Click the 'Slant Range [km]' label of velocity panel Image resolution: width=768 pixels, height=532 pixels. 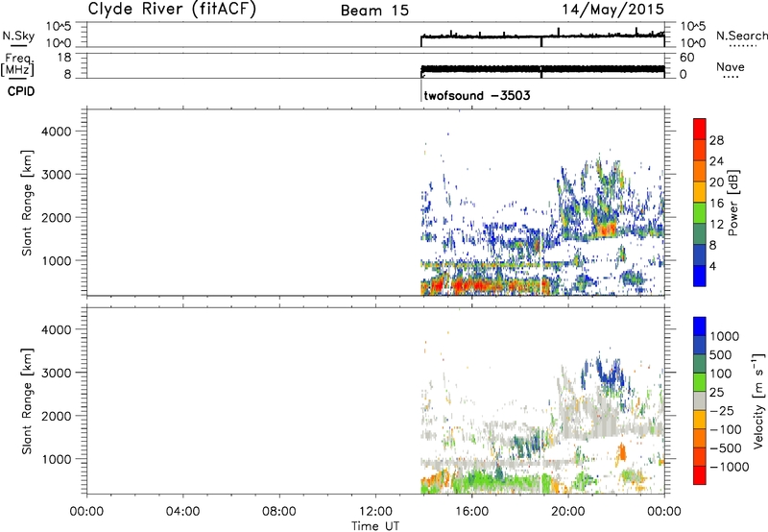(27, 401)
